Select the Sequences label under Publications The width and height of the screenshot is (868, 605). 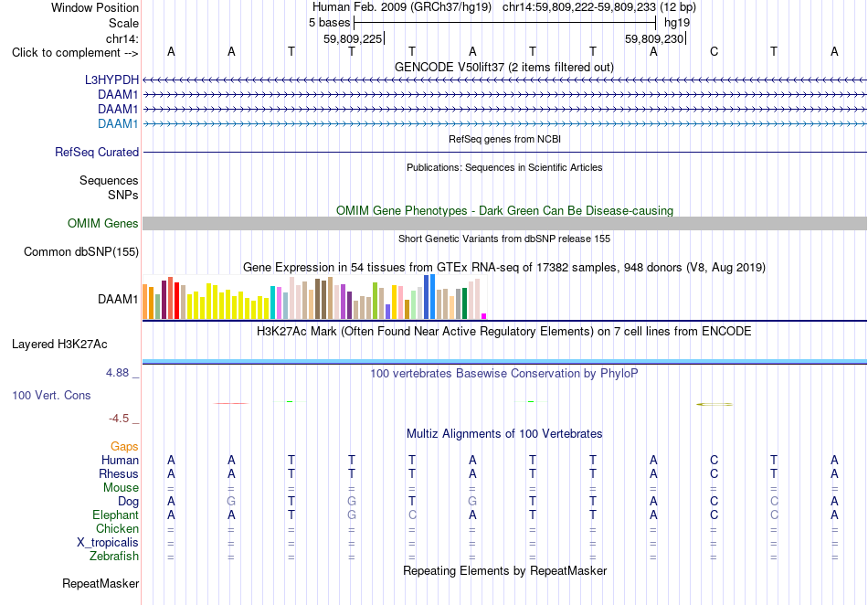coord(109,180)
